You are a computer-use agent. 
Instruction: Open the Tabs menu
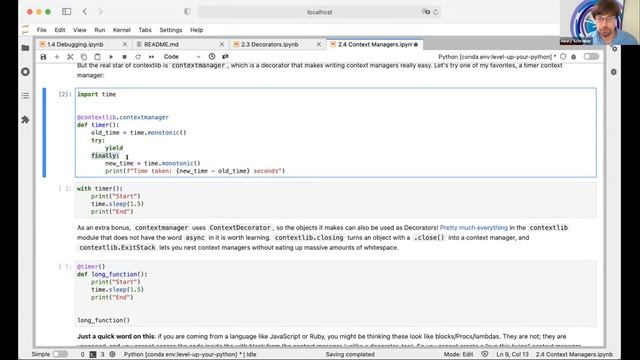(145, 30)
